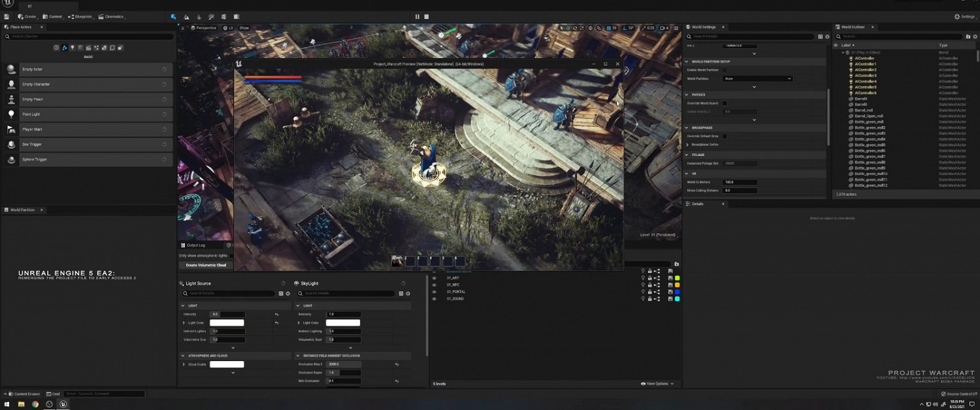Pause the play-in-editor simulation
Screen dimensions: 980x410
(417, 16)
